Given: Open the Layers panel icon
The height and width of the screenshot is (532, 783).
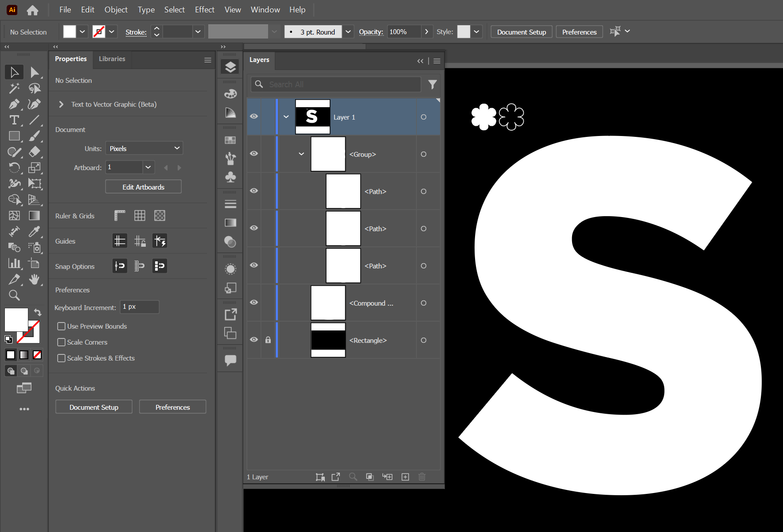Looking at the screenshot, I should [x=230, y=66].
